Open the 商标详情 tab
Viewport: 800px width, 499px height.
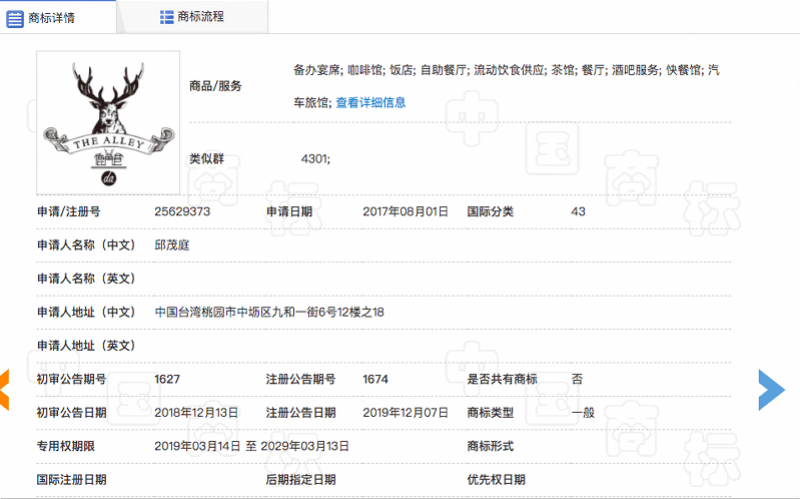tap(58, 17)
